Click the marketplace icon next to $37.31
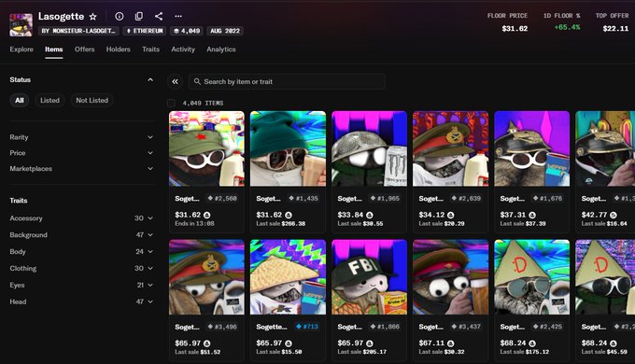Screen dimensions: 635x364 tap(532, 215)
